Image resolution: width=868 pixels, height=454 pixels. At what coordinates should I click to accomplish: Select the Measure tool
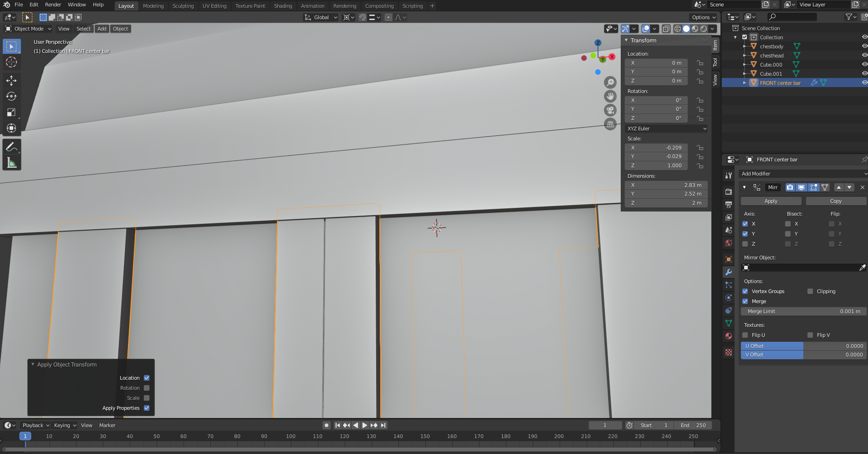[x=11, y=163]
